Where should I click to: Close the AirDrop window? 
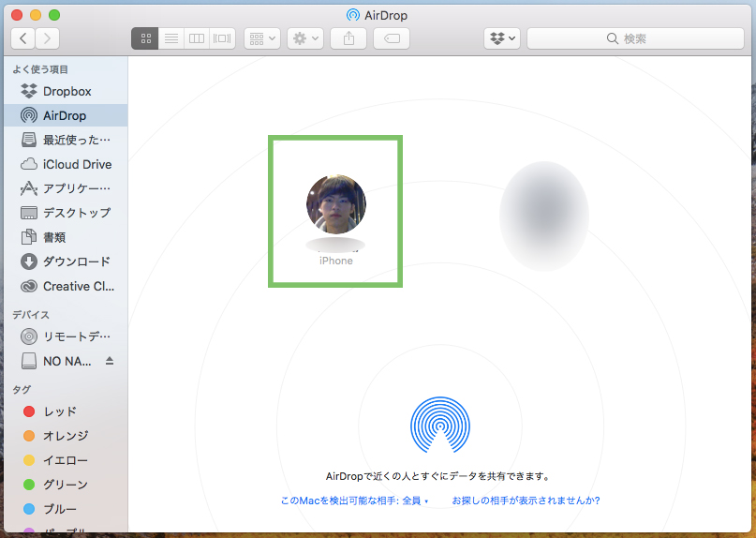[x=17, y=15]
